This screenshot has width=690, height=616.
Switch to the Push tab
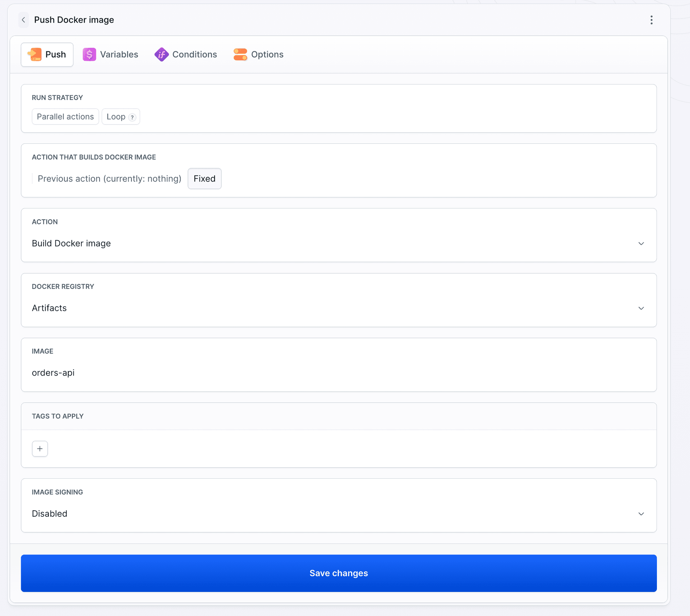(x=47, y=55)
